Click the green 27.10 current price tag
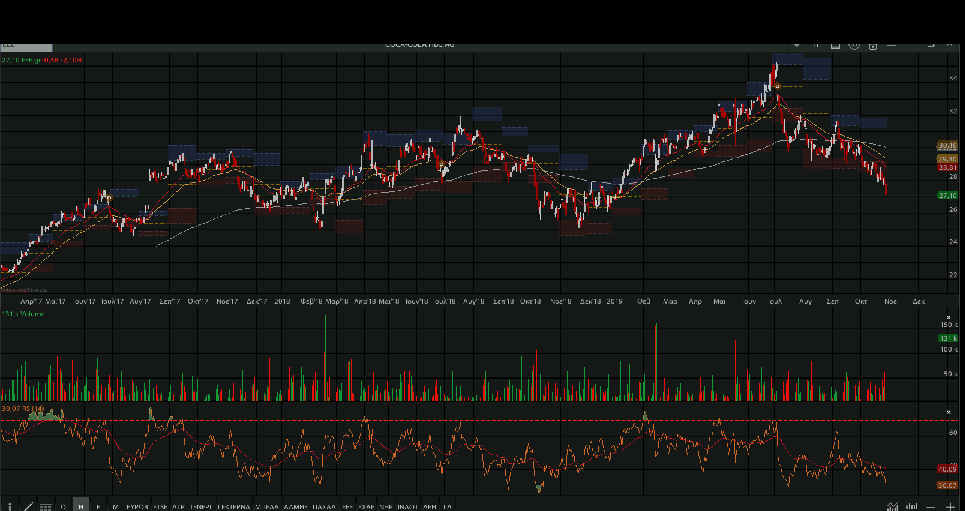Viewport: 965px width, 511px height. [947, 196]
